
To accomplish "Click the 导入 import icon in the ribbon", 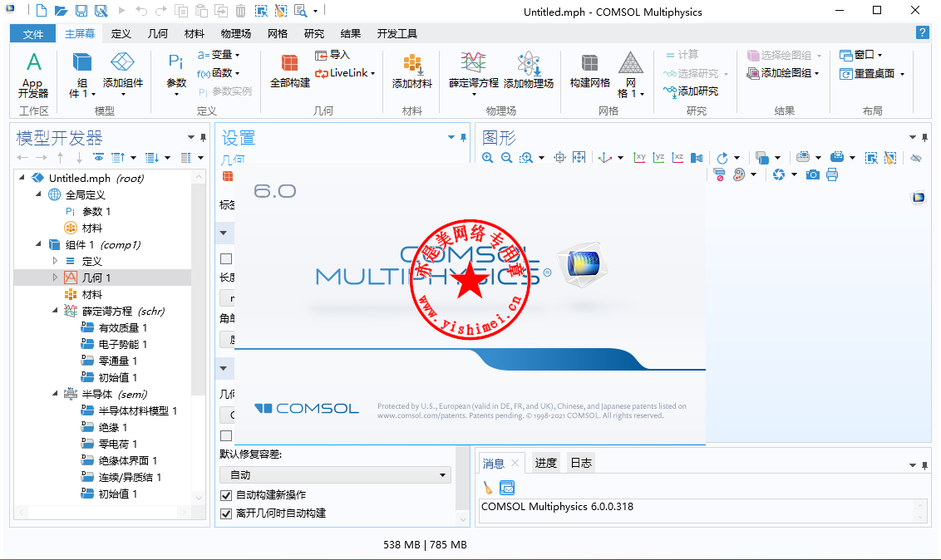I will 332,55.
